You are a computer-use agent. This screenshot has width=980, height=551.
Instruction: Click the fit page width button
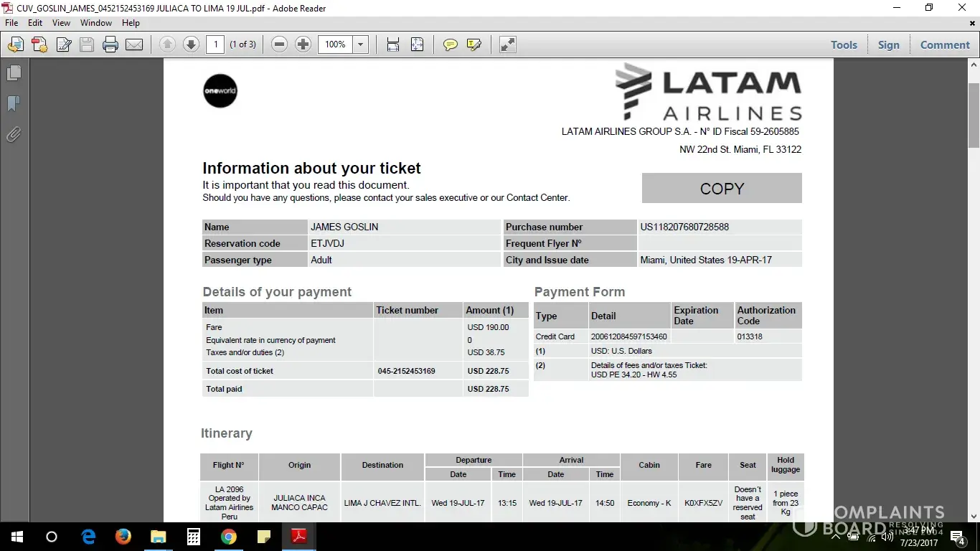click(x=393, y=44)
